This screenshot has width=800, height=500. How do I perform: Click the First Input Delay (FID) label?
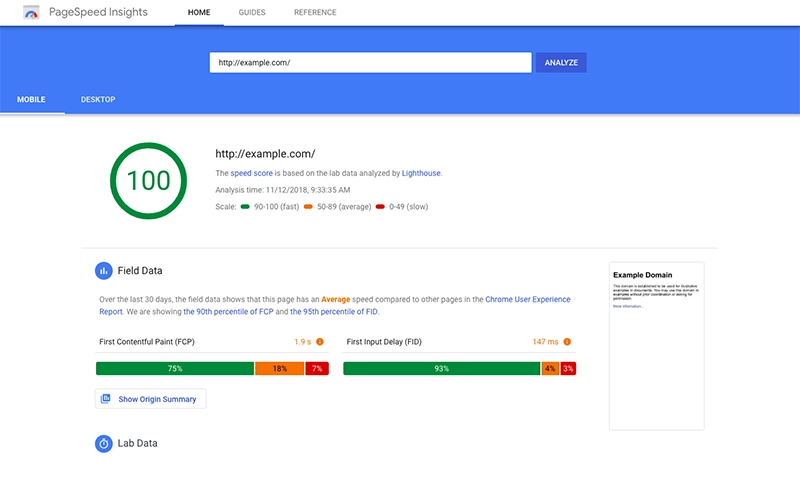pyautogui.click(x=384, y=342)
